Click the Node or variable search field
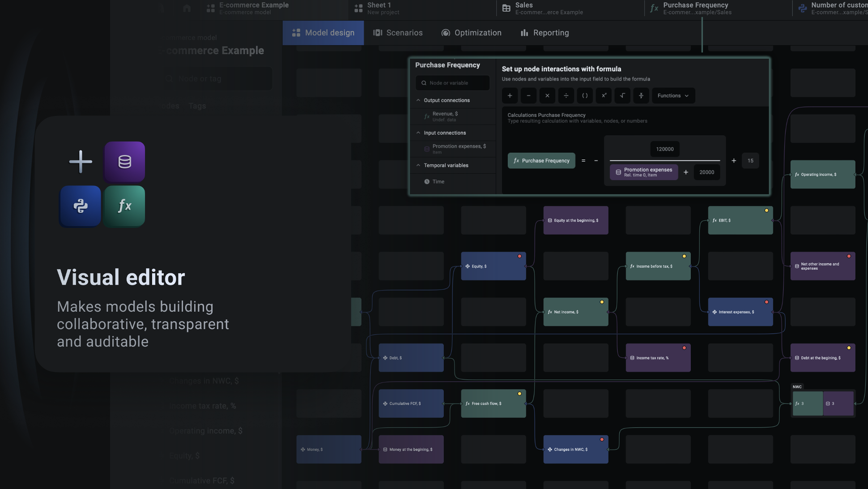This screenshot has width=868, height=489. [452, 83]
